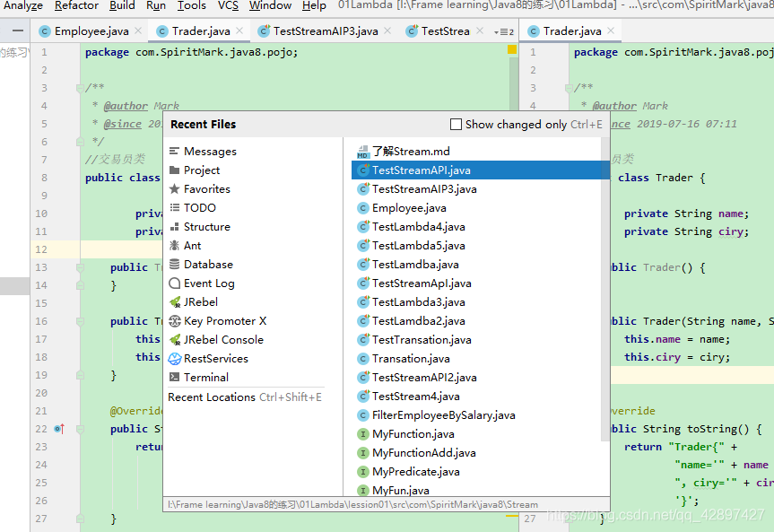Click the Key Promoter X icon
774x532 pixels.
click(175, 321)
